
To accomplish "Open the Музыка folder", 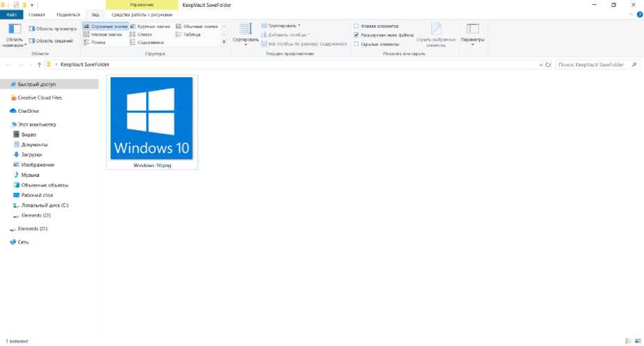I will coord(26,175).
